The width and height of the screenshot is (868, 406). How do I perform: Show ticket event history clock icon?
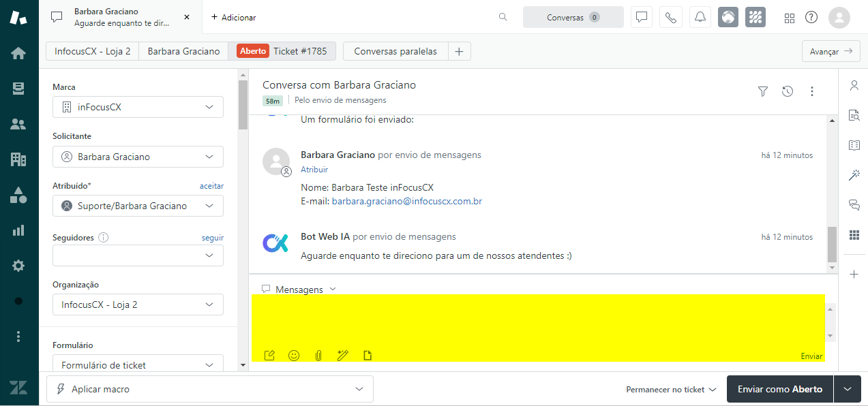(788, 91)
